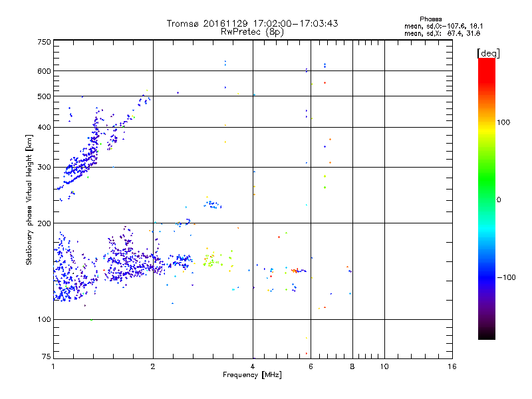Image resolution: width=532 pixels, height=399 pixels.
Task: Click the 'Stationary phase Virtual Height [km]' axis label
Action: pos(29,200)
